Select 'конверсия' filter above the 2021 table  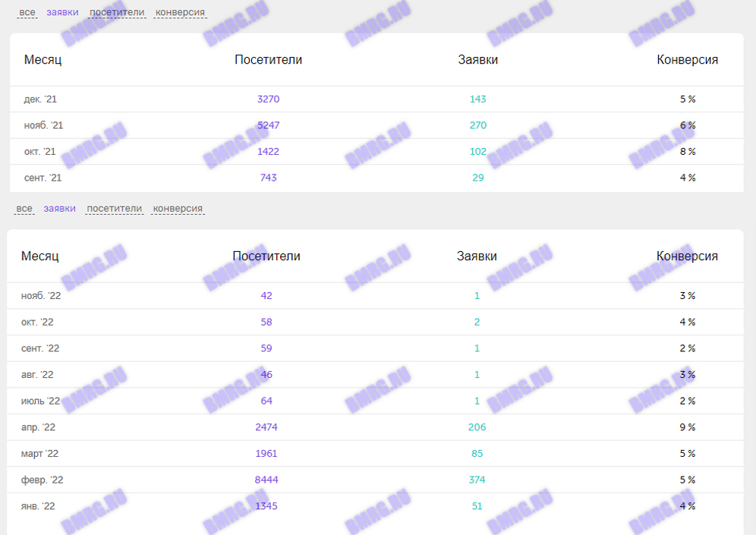pos(180,12)
